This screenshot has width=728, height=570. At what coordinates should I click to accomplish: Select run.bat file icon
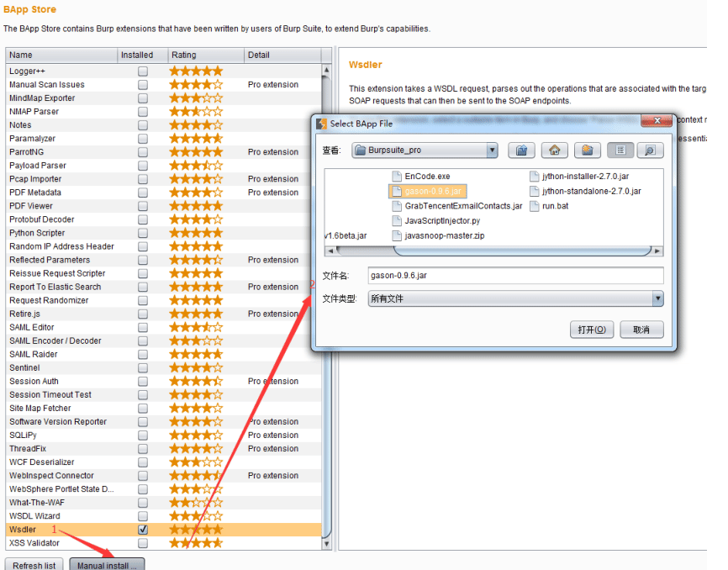(x=535, y=206)
